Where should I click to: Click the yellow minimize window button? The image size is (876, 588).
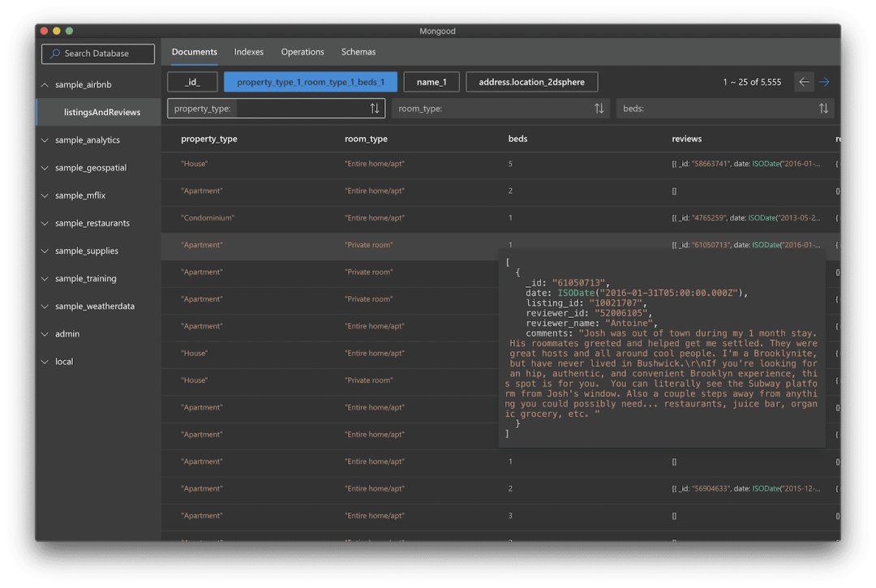pyautogui.click(x=57, y=32)
